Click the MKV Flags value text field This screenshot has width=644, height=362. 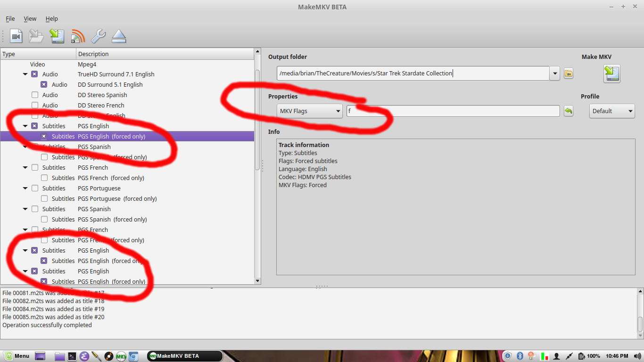[453, 111]
